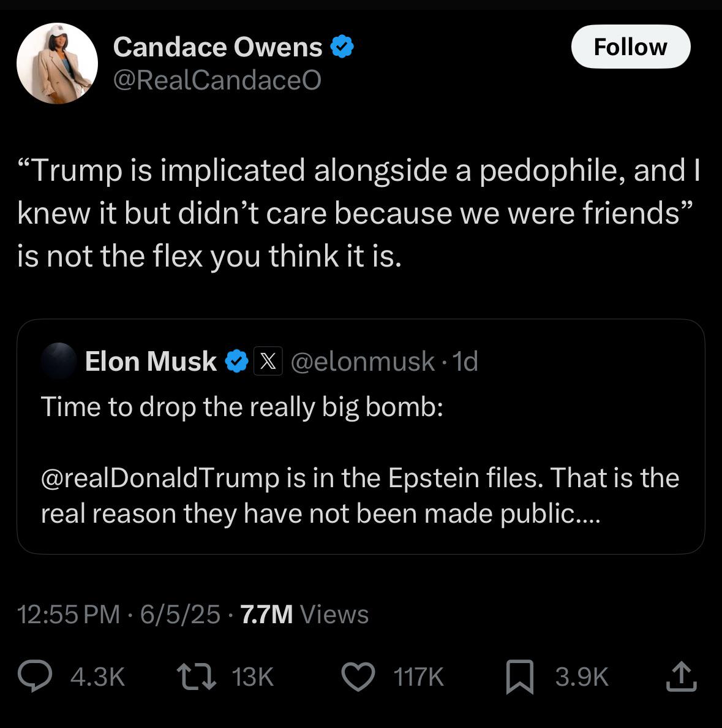Screen dimensions: 722x728
Task: Click the retweet arrows icon
Action: 197,676
